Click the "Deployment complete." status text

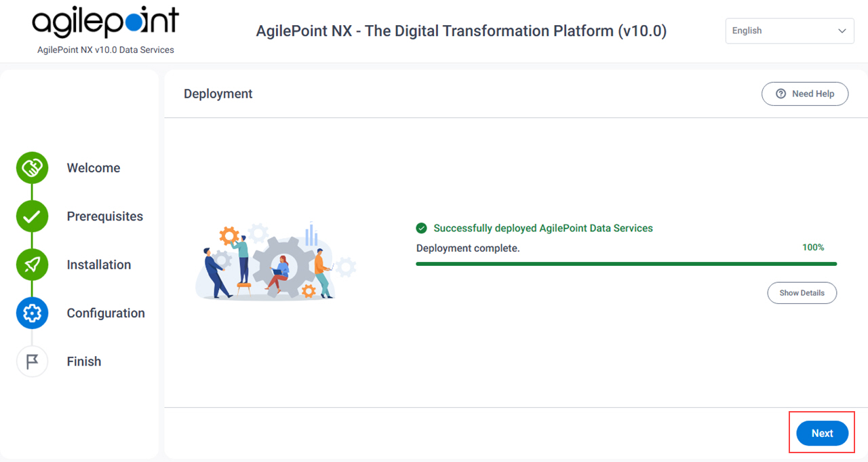[468, 248]
